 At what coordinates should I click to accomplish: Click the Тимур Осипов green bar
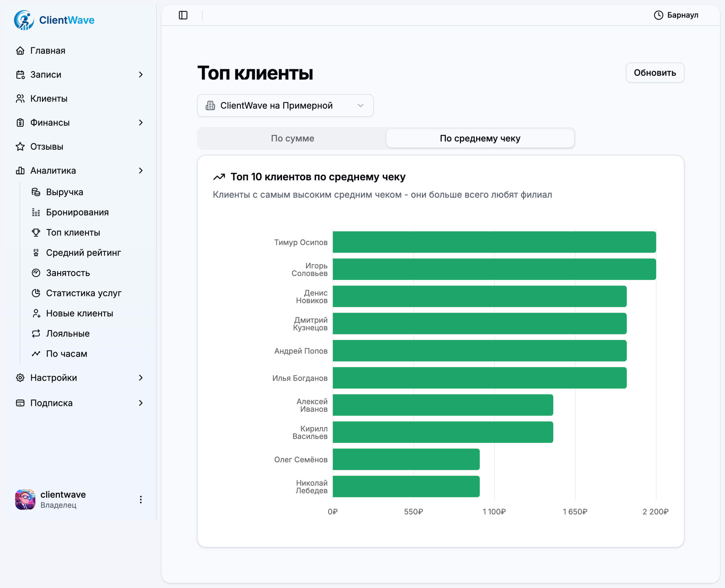pyautogui.click(x=494, y=242)
